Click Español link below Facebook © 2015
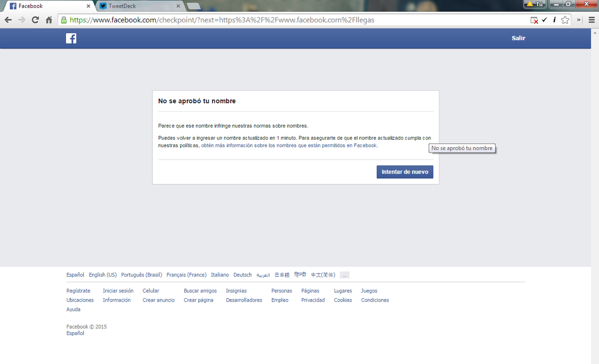The image size is (599, 364). coord(75,334)
